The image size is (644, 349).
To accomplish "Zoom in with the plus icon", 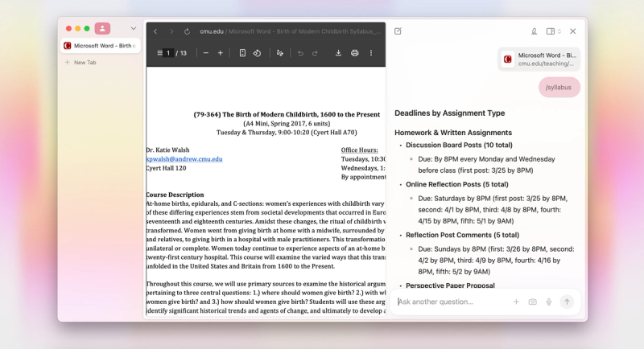I will click(220, 53).
